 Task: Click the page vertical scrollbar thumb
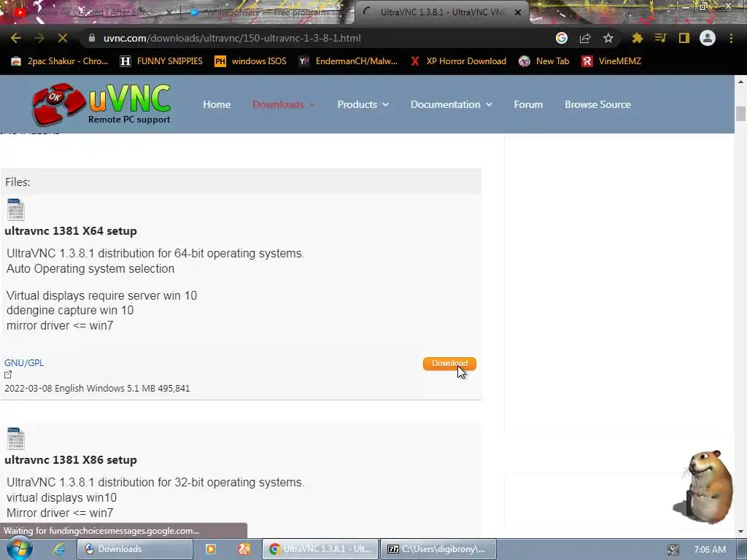point(740,114)
